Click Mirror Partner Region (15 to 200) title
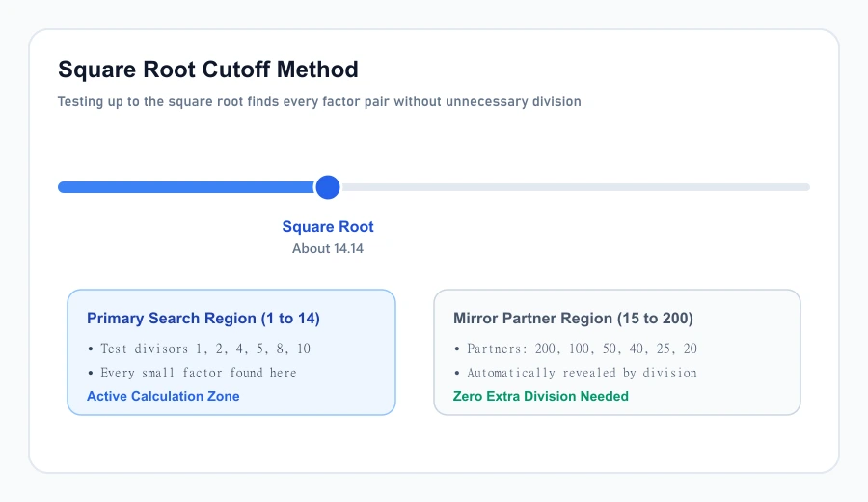Screen dimensions: 868x502 573,318
